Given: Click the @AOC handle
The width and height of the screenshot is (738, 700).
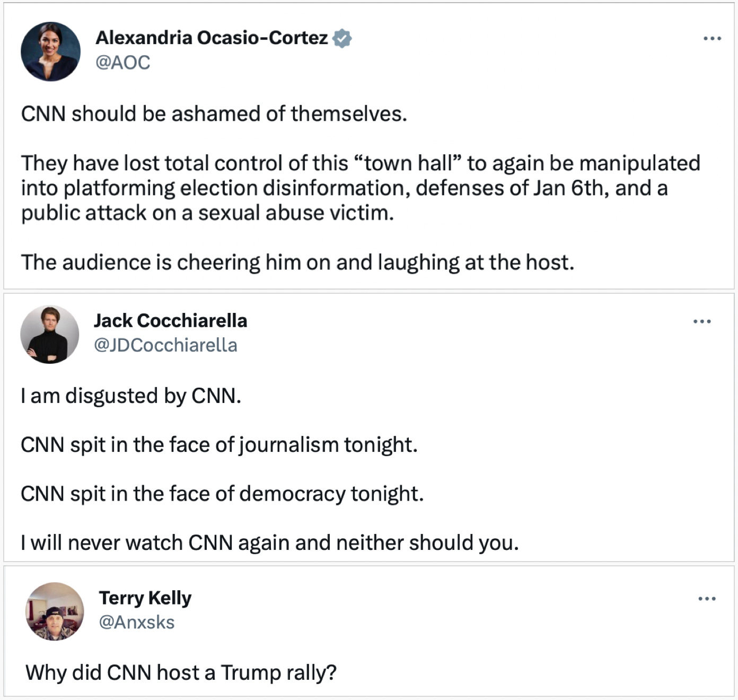Looking at the screenshot, I should (x=122, y=63).
